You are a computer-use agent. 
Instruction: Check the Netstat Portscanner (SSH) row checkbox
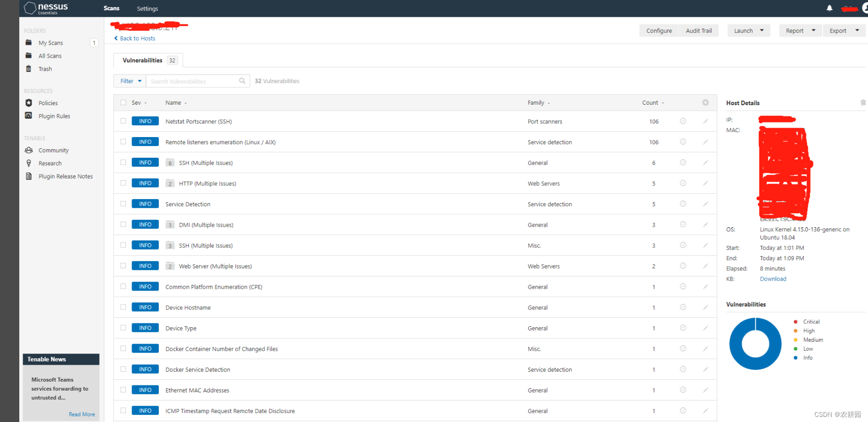[x=123, y=121]
